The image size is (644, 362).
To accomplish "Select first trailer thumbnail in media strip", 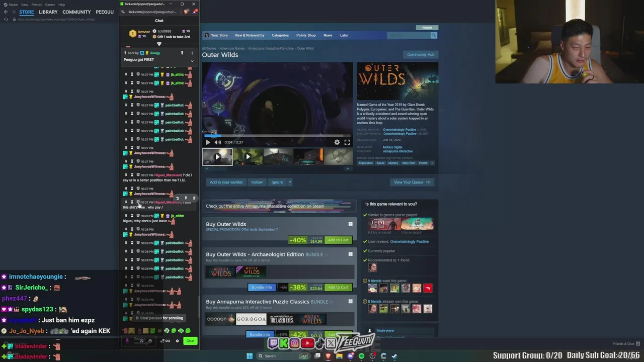I will [217, 157].
